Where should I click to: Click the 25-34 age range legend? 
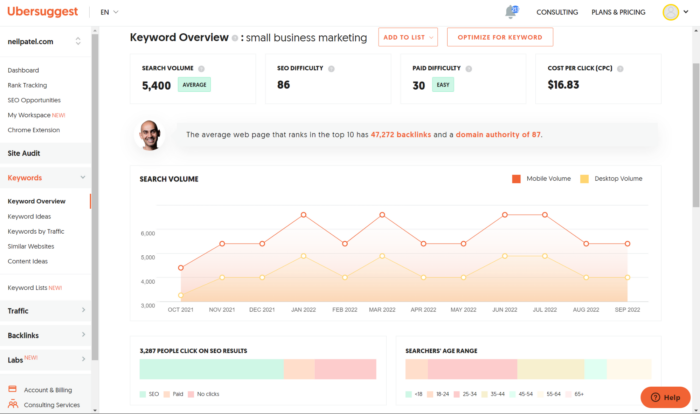click(x=470, y=394)
